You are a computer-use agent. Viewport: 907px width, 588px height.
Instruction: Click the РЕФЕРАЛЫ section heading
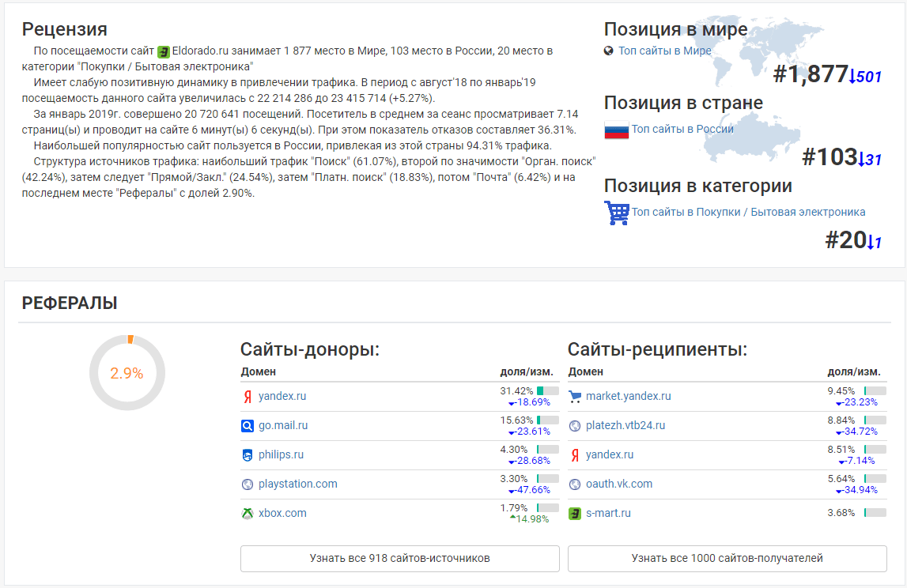tap(70, 303)
